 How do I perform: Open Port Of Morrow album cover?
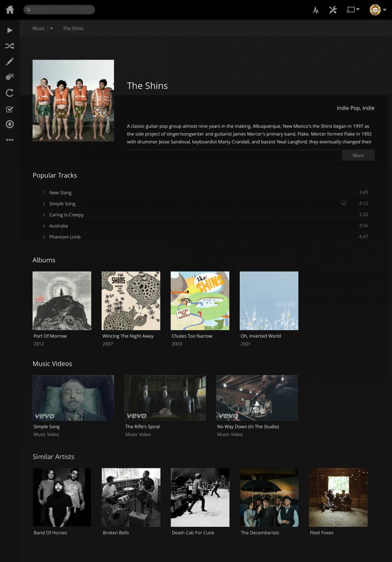[62, 301]
